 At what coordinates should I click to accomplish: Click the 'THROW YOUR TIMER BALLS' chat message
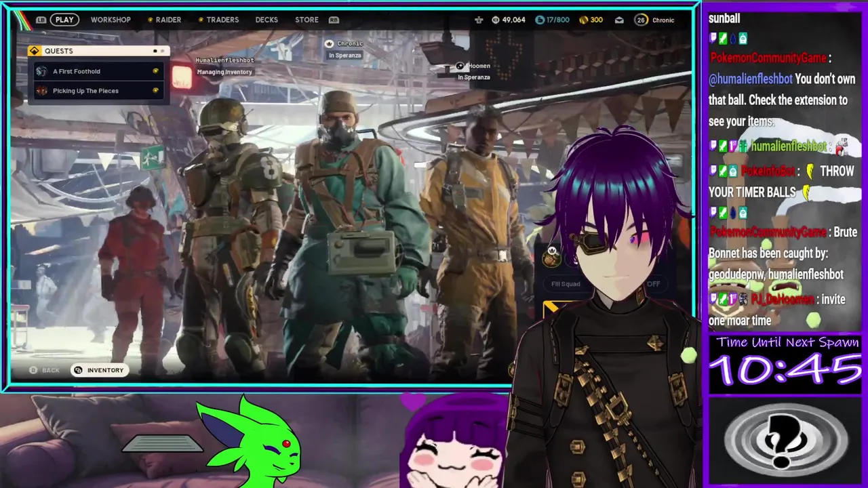point(781,182)
